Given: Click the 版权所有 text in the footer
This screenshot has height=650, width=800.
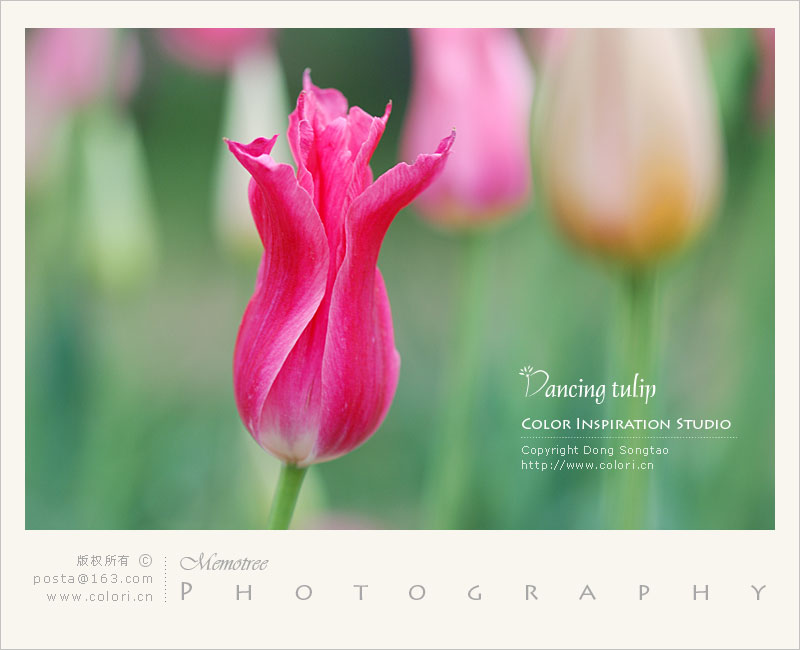Looking at the screenshot, I should click(103, 561).
